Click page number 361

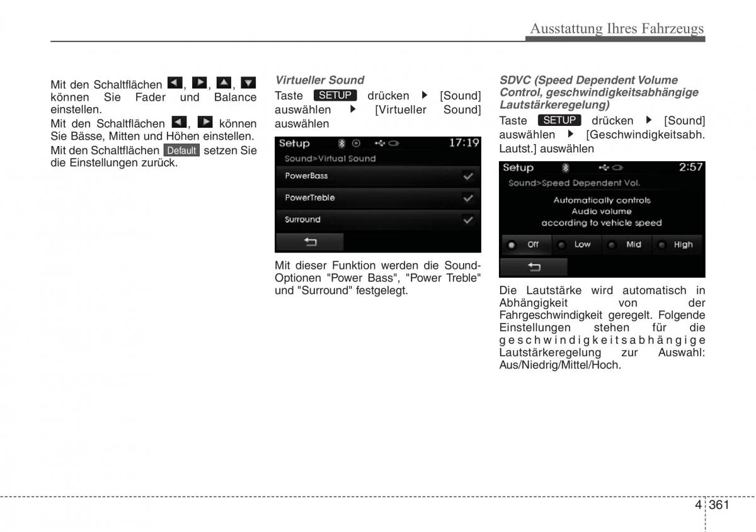719,505
